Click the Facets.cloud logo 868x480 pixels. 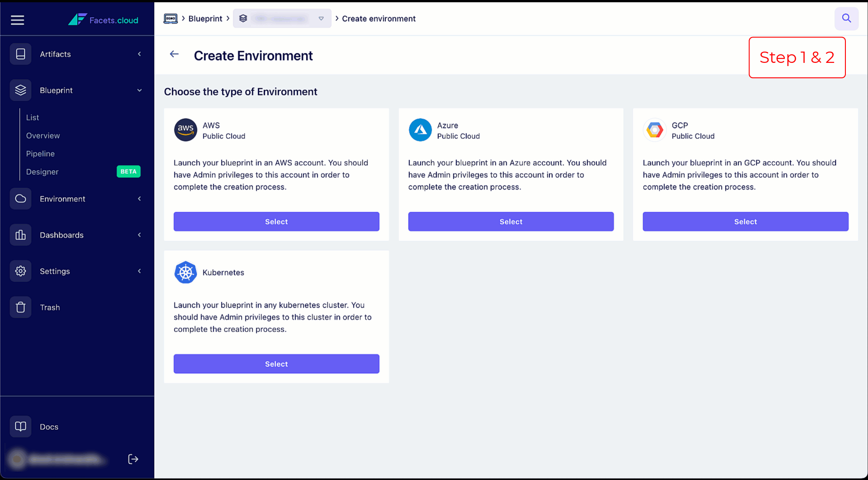(x=103, y=20)
